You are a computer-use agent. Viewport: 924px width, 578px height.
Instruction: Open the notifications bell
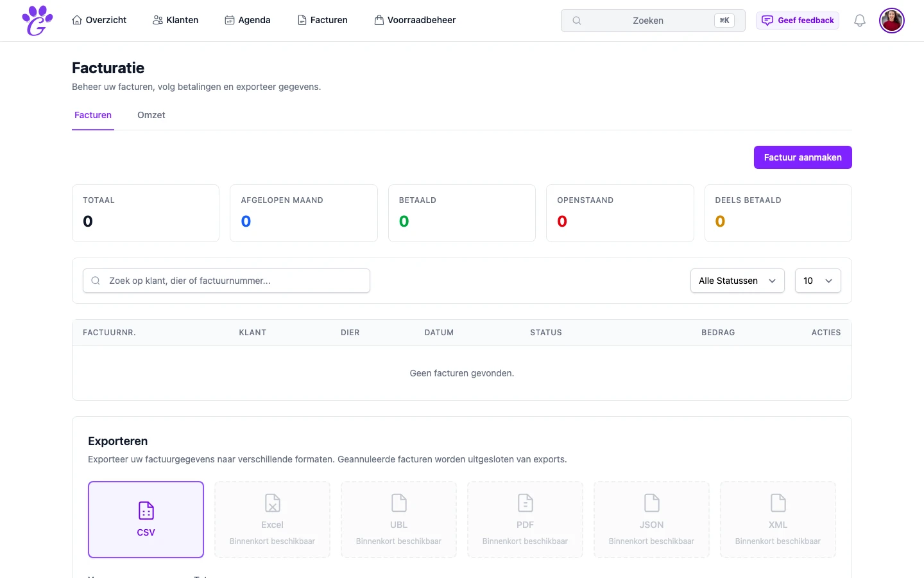tap(859, 21)
